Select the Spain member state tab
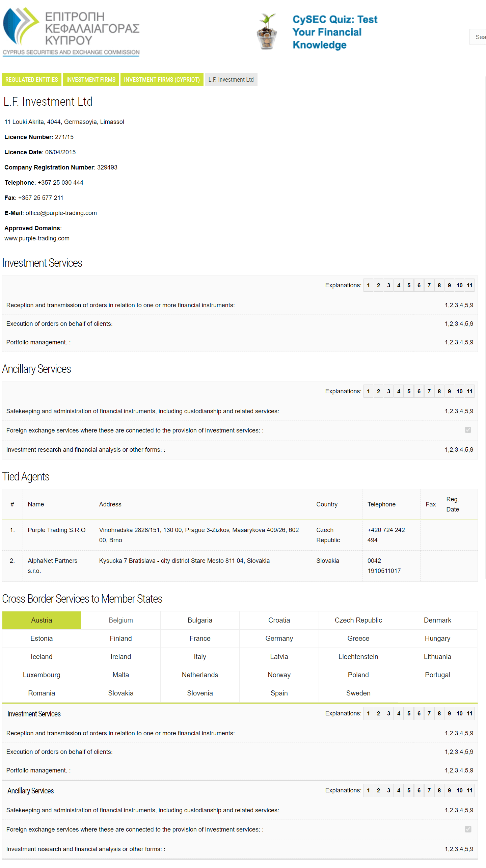This screenshot has height=868, width=486. coord(279,693)
